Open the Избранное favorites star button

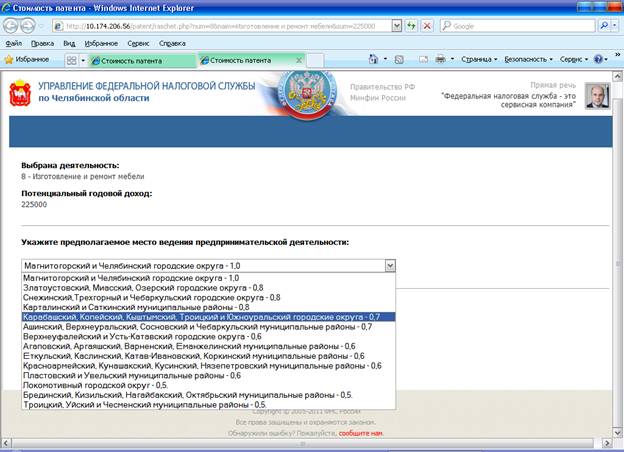tap(27, 60)
